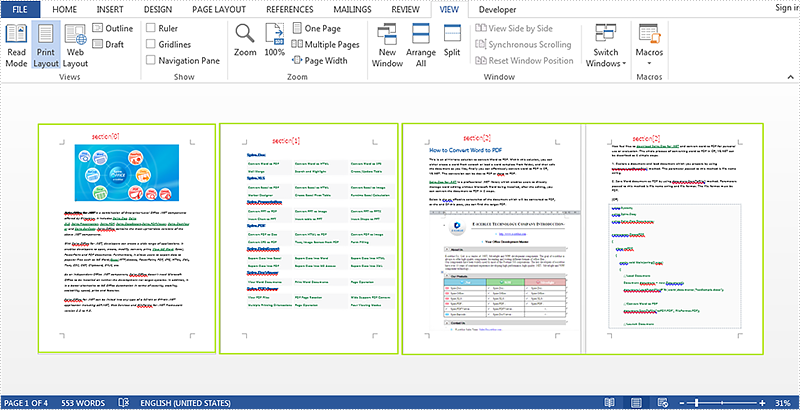View Multiple Pages
The image size is (800, 410).
click(x=326, y=44)
